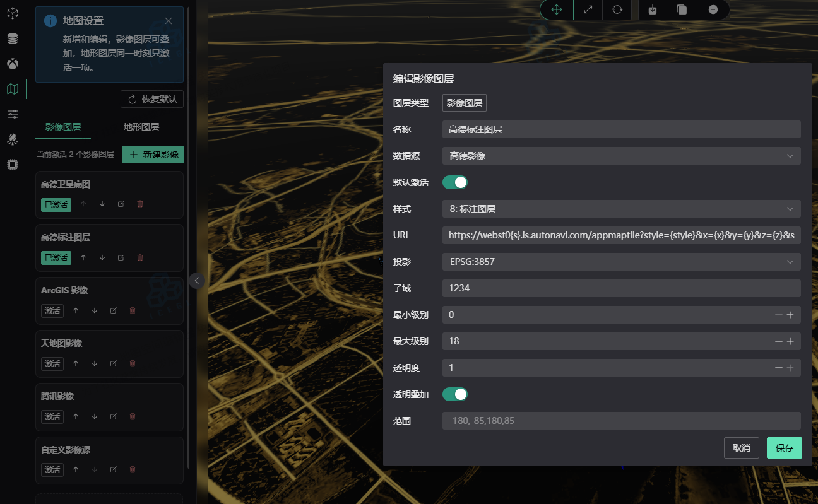Select the database layers icon in sidebar
Image resolution: width=818 pixels, height=504 pixels.
[x=13, y=38]
